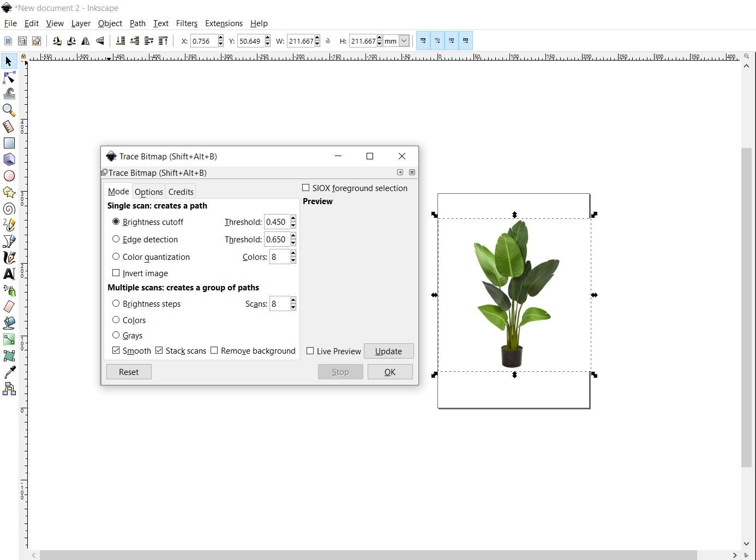Image resolution: width=756 pixels, height=560 pixels.
Task: Select Brightness steps radio button
Action: pyautogui.click(x=116, y=303)
